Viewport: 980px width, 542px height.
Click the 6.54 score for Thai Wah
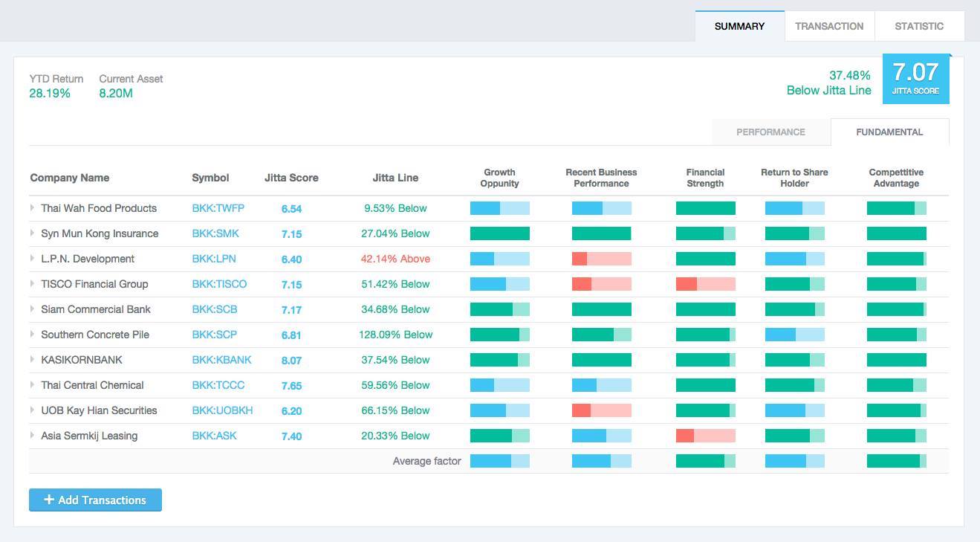(x=291, y=208)
